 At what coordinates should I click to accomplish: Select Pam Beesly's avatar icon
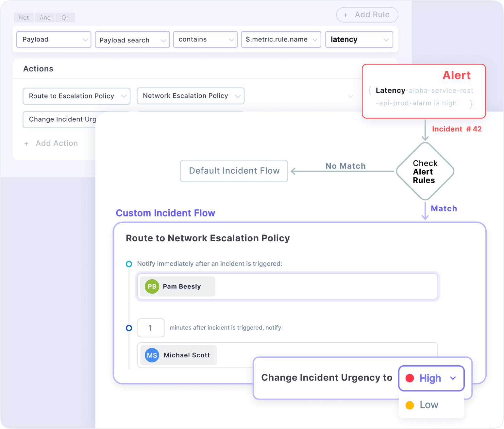[151, 286]
